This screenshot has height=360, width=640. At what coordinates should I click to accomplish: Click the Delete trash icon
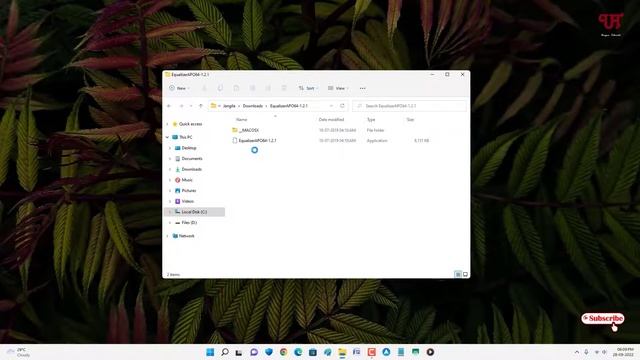(x=284, y=88)
